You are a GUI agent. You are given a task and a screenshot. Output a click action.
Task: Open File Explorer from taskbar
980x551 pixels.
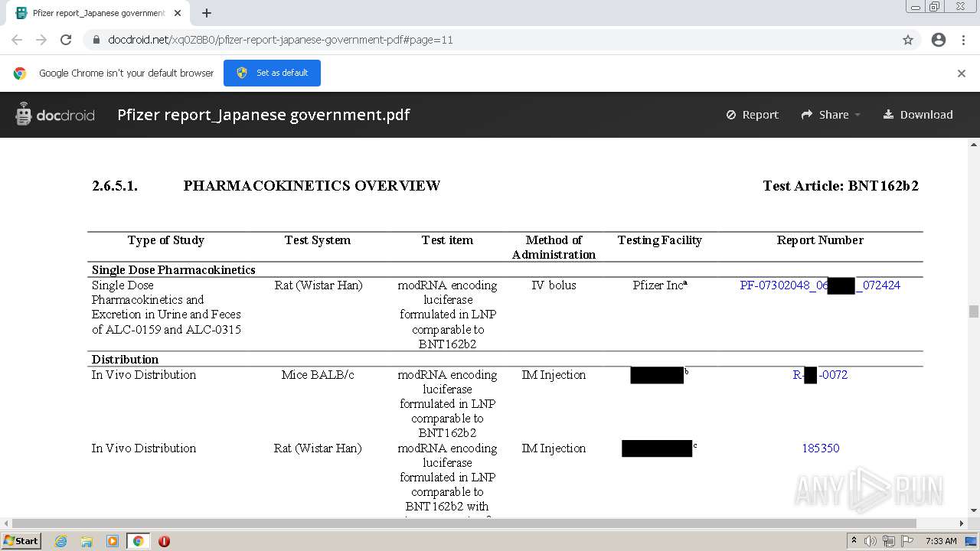click(x=87, y=541)
